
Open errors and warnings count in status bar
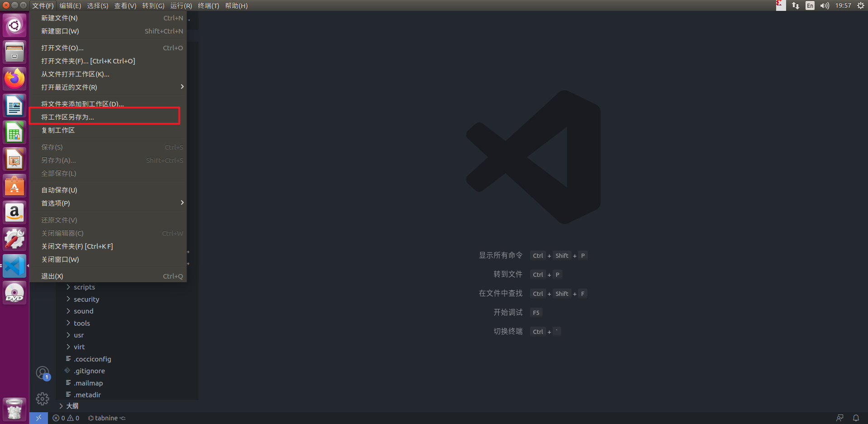pyautogui.click(x=66, y=418)
